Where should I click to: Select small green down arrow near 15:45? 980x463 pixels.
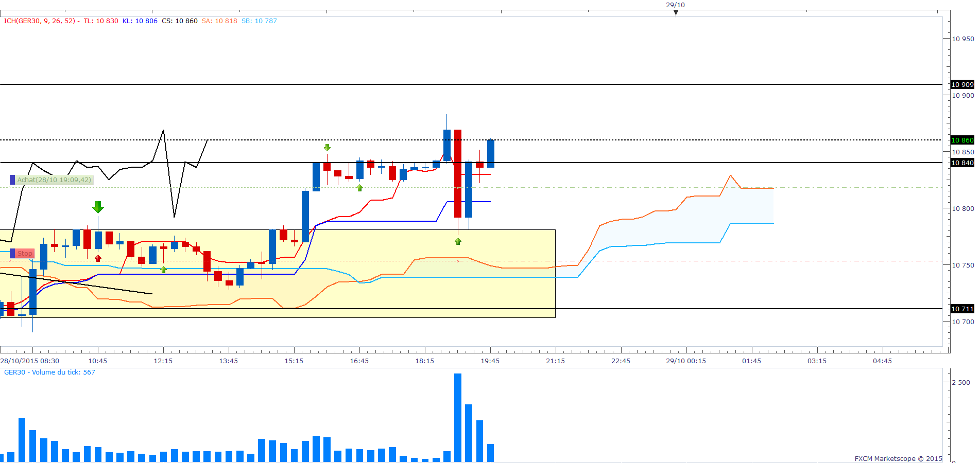327,148
